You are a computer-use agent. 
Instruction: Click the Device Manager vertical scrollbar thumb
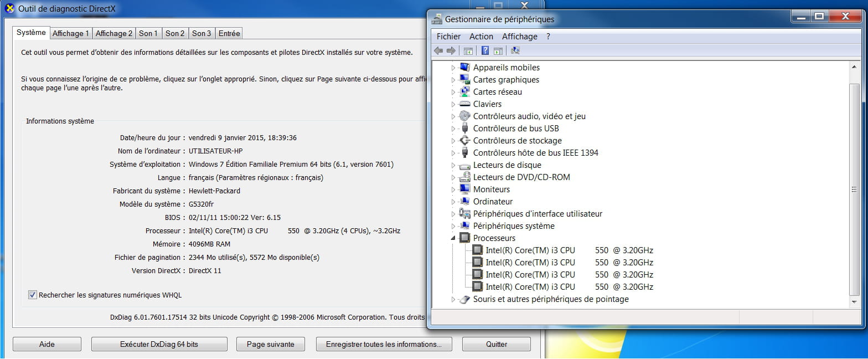855,188
